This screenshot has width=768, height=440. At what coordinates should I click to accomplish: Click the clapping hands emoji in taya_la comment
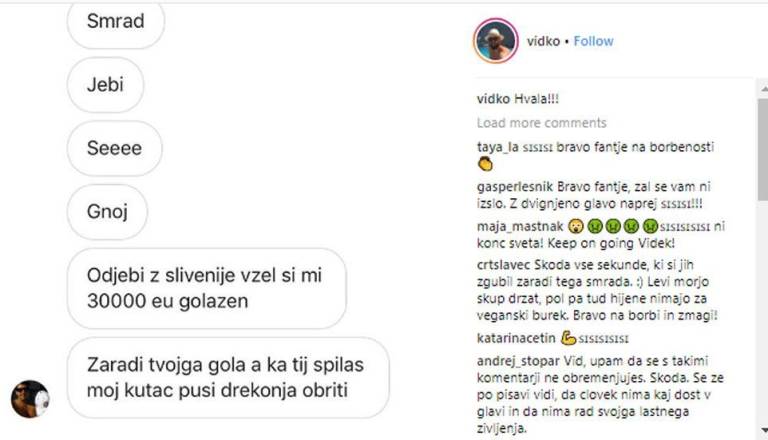[x=485, y=164]
